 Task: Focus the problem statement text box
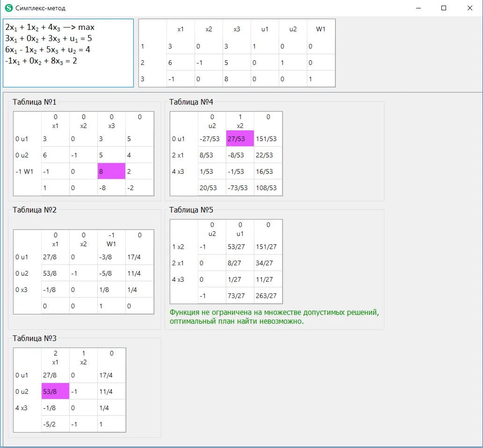68,53
